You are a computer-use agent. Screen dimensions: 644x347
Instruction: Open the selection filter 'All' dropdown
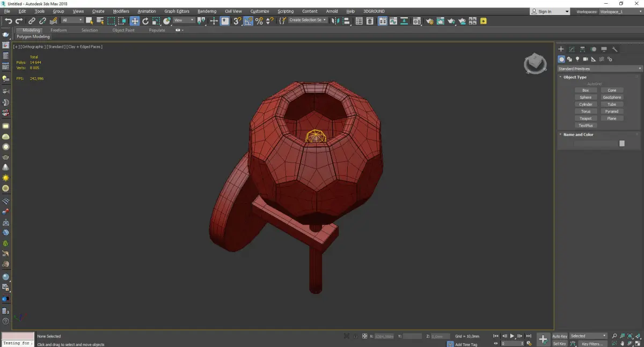click(72, 20)
